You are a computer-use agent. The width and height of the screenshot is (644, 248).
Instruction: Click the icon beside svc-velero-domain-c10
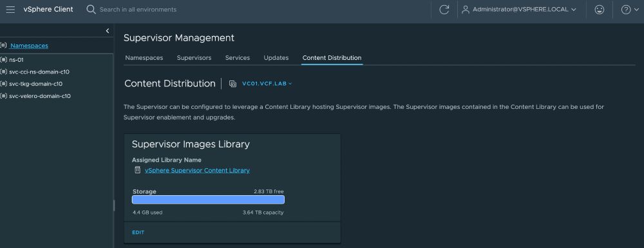pyautogui.click(x=4, y=96)
